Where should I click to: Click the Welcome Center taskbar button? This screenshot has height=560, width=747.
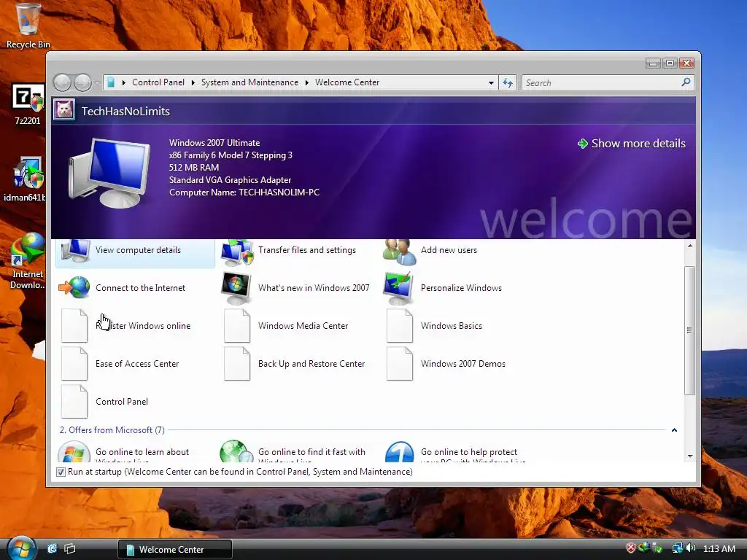click(x=175, y=549)
